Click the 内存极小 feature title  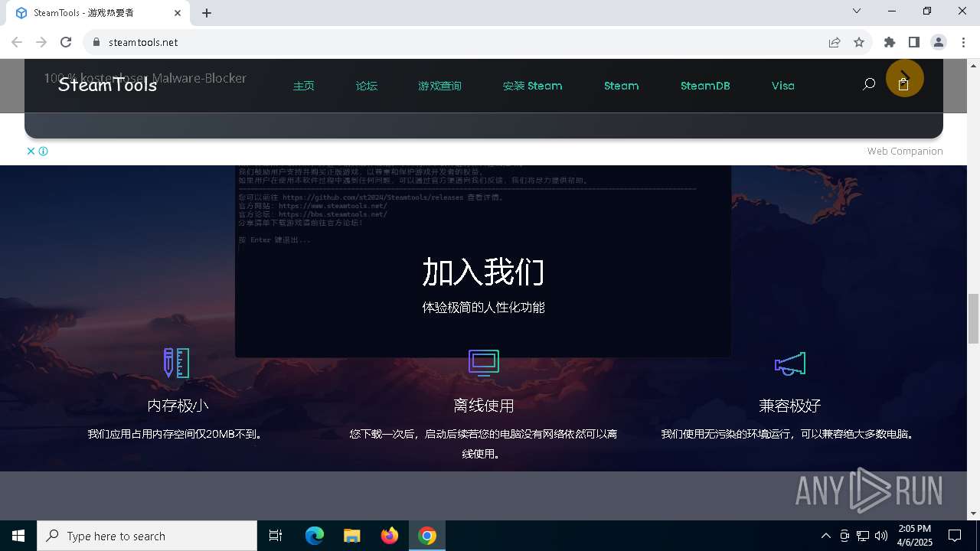tap(178, 406)
